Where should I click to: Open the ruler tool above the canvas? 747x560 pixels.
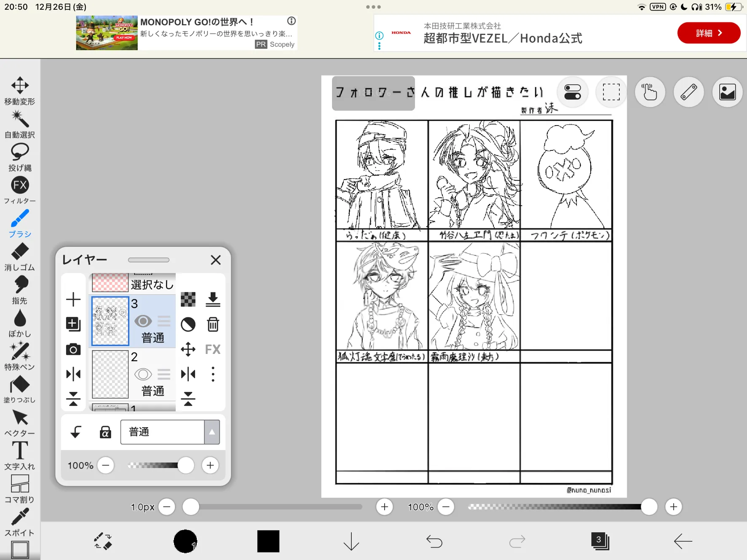689,92
